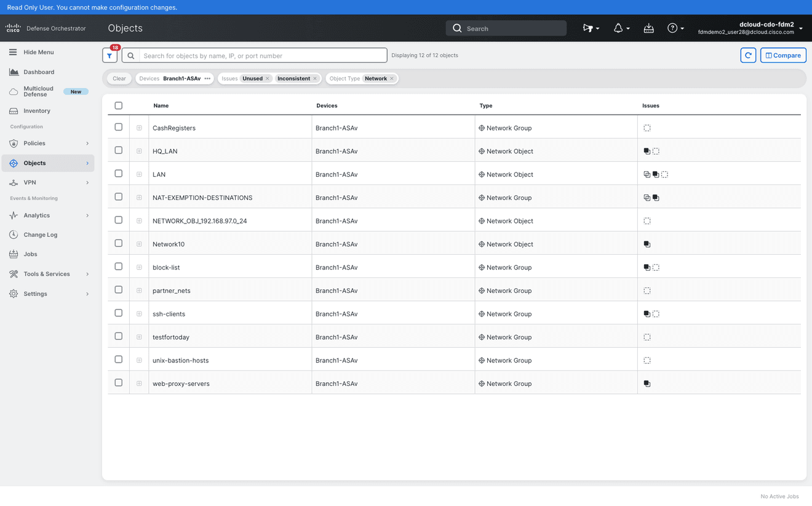This screenshot has height=506, width=812.
Task: Expand the partner_nets row details
Action: pos(139,291)
